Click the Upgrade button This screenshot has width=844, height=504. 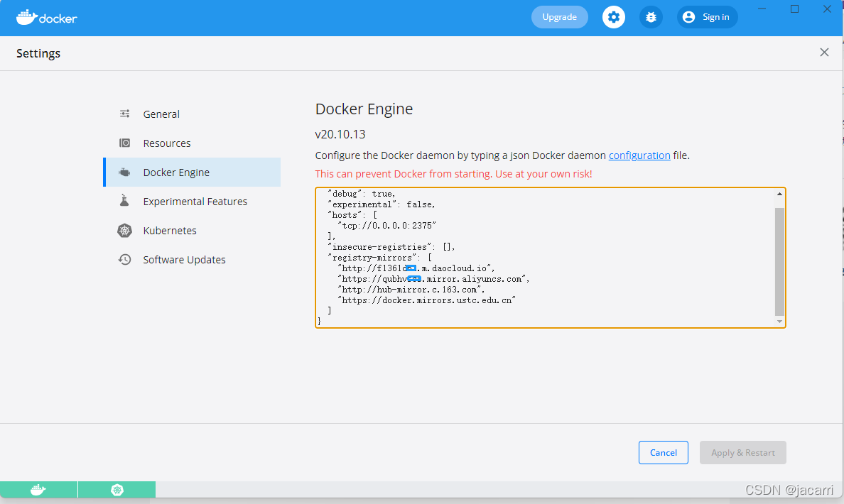(559, 17)
